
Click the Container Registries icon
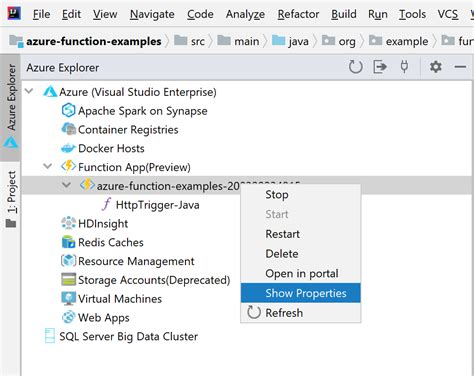[x=69, y=129]
